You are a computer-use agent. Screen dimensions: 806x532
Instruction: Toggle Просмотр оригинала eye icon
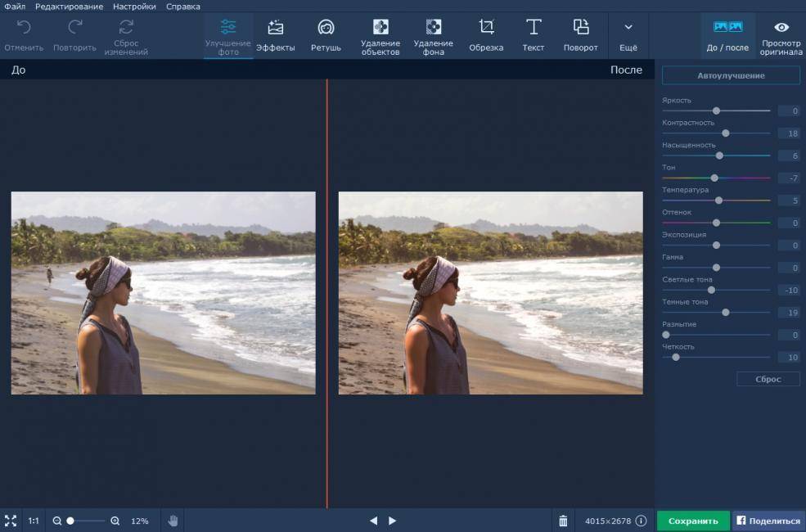coord(781,27)
